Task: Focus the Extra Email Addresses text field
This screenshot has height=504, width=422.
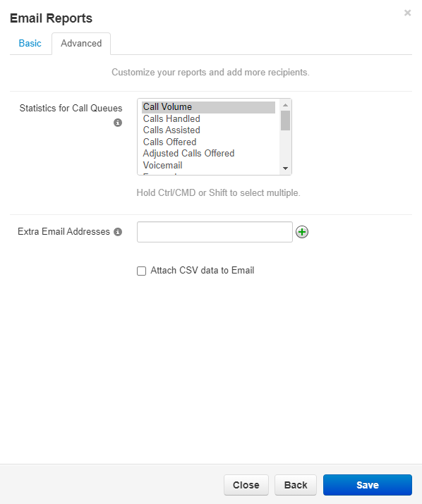Action: click(x=215, y=232)
